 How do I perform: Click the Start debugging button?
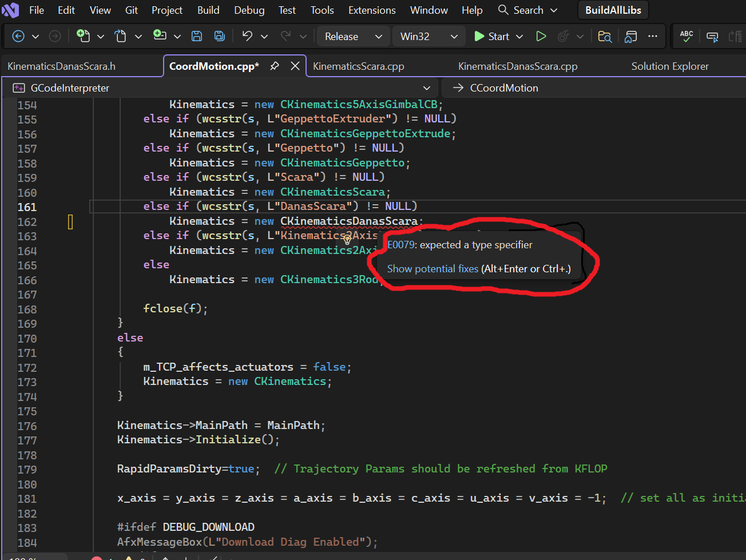pyautogui.click(x=491, y=37)
